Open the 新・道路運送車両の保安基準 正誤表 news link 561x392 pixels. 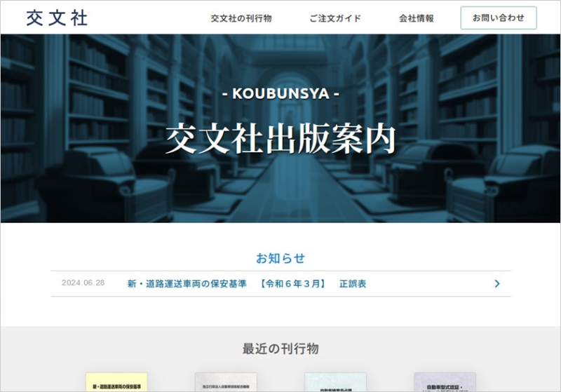click(x=247, y=283)
